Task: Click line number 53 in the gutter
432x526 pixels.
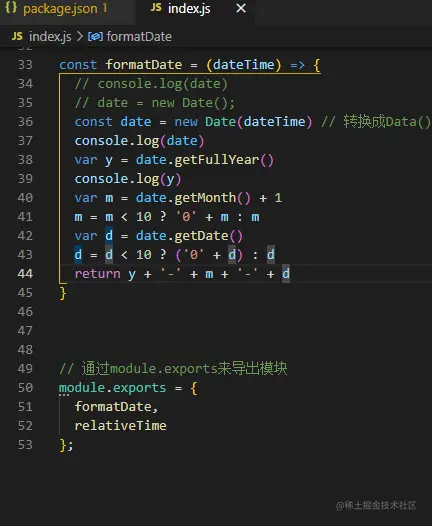Action: click(x=25, y=445)
